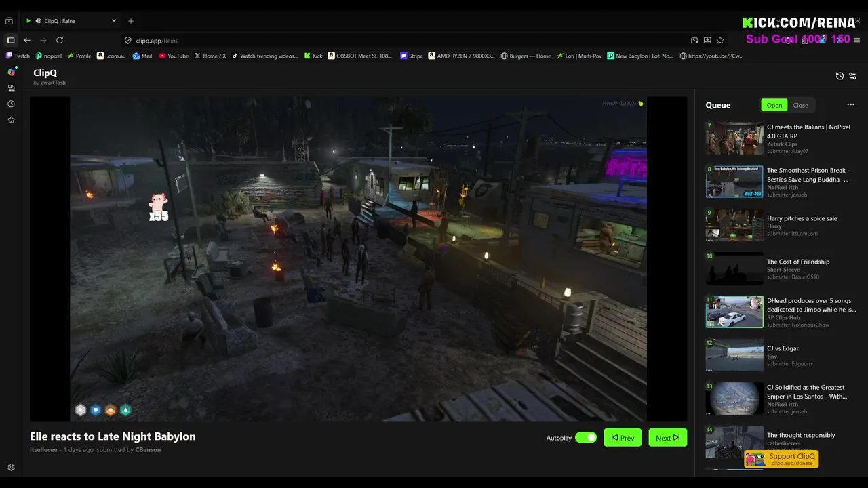Select DHead produces over 5 songs clip

[781, 312]
